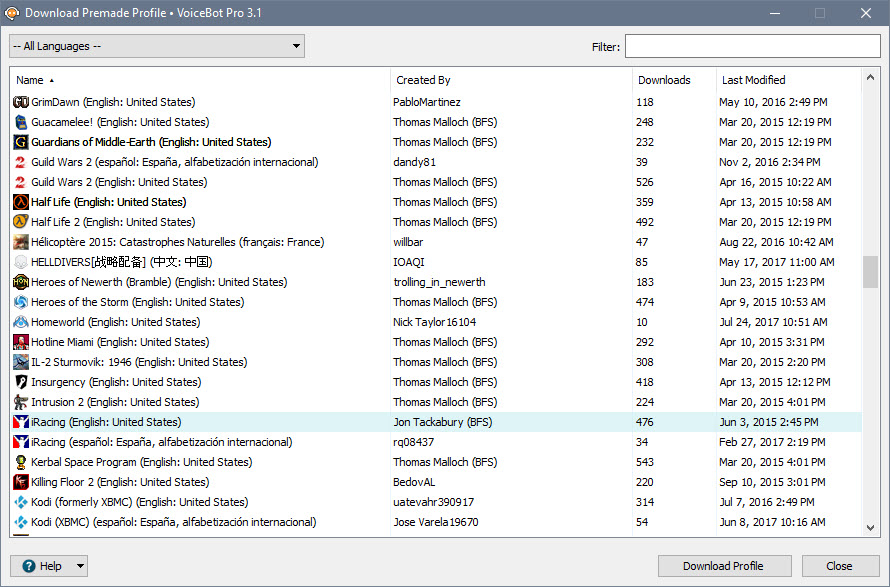Click the HELLDIVERS profile icon
The width and height of the screenshot is (890, 587).
click(21, 261)
